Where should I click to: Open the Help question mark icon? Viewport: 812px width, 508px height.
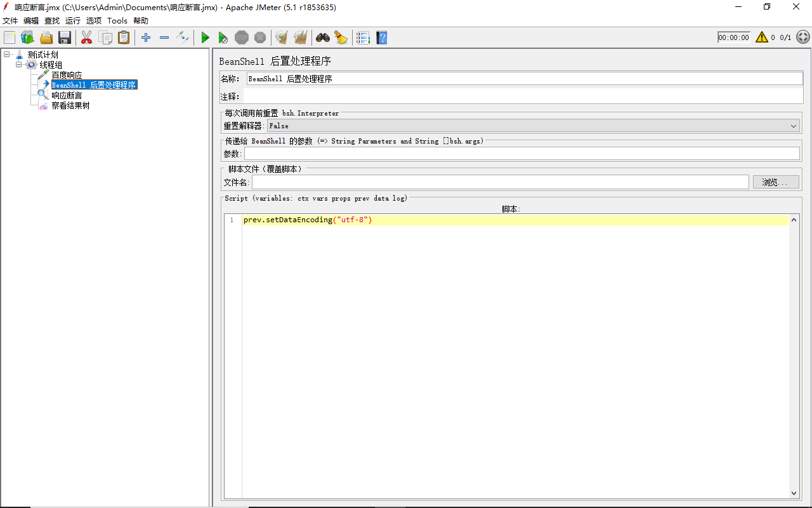click(x=381, y=38)
